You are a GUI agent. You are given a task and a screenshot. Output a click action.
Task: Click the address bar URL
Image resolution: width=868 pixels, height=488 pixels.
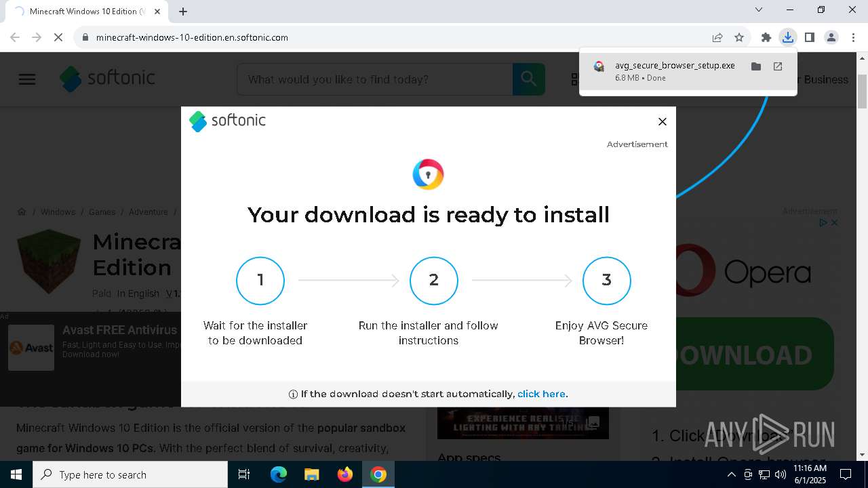coord(192,37)
